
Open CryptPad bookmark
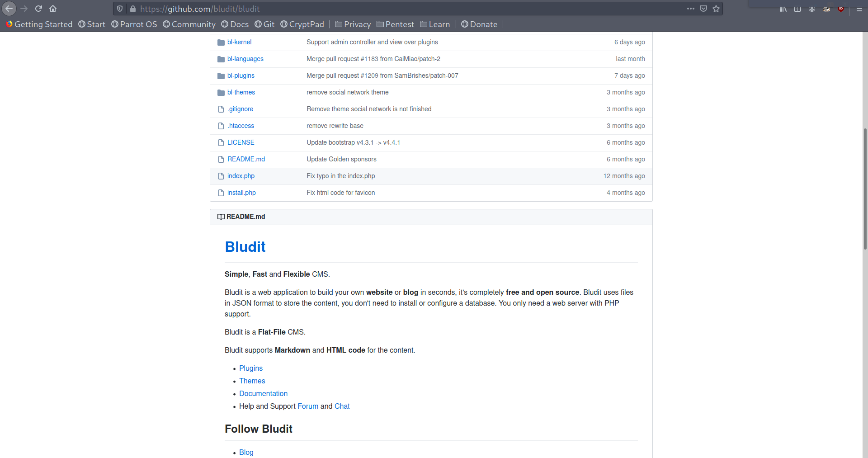[x=302, y=24]
